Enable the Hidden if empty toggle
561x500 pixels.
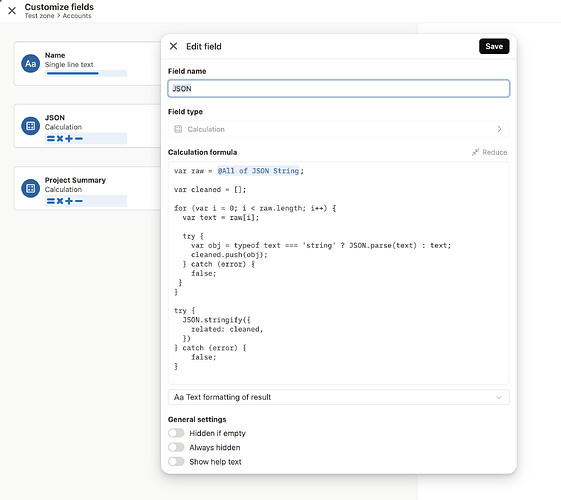tap(176, 433)
